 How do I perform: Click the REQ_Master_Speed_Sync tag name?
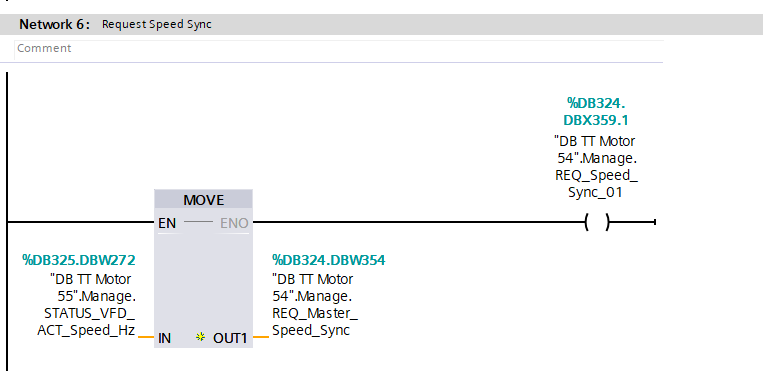click(x=315, y=321)
